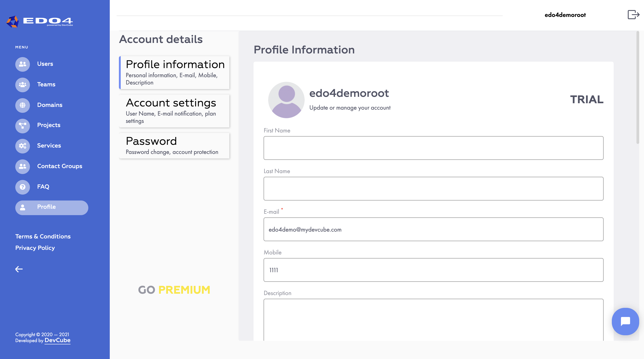644x359 pixels.
Task: Click into the First Name field
Action: point(433,148)
